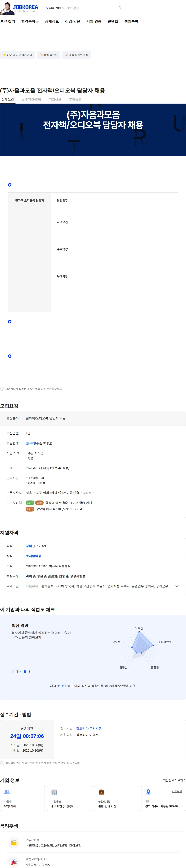Viewport: 186px width, 868px height.
Task: Click the info icon beside 마감일 notice
Action: 2,763
